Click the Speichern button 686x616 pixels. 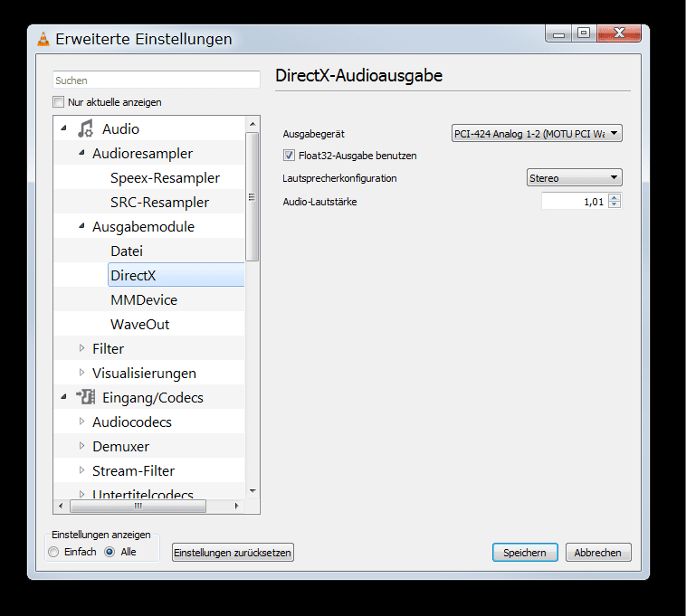525,553
